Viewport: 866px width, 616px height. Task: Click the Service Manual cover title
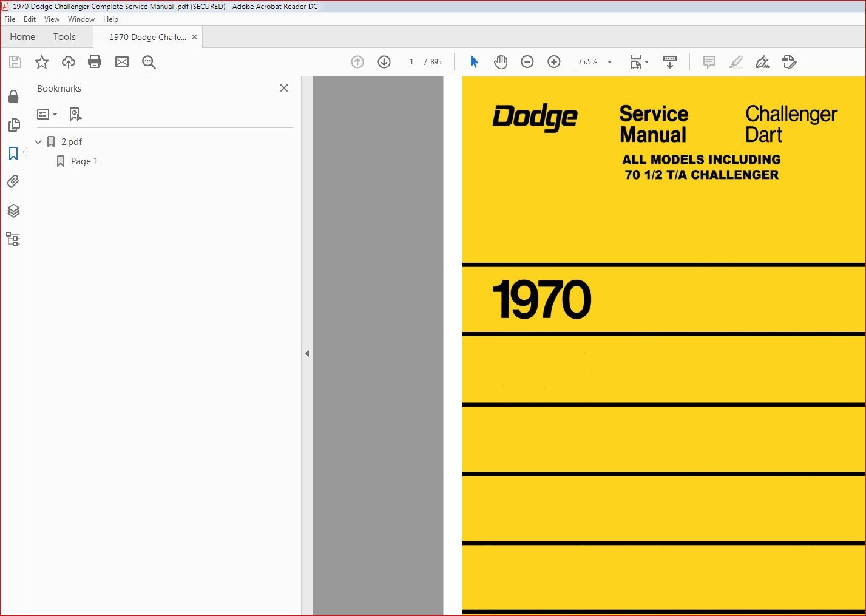[654, 124]
